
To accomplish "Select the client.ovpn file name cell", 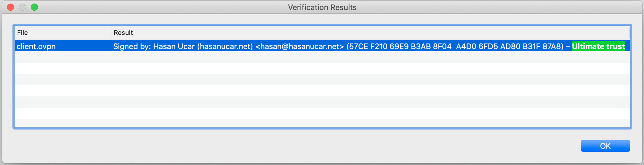I will [x=36, y=46].
